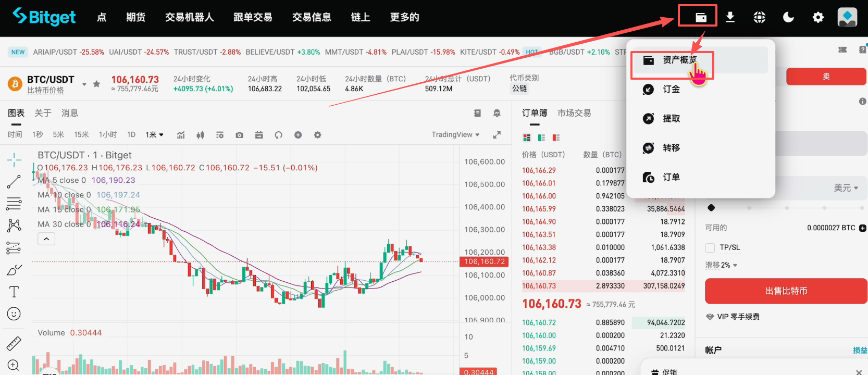The width and height of the screenshot is (868, 375).
Task: Select the text tool in chart sidebar
Action: (x=14, y=292)
